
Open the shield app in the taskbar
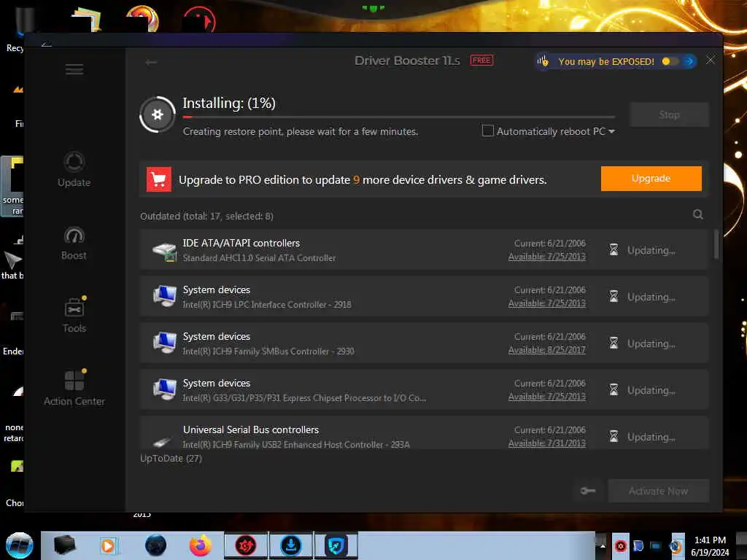[x=336, y=545]
